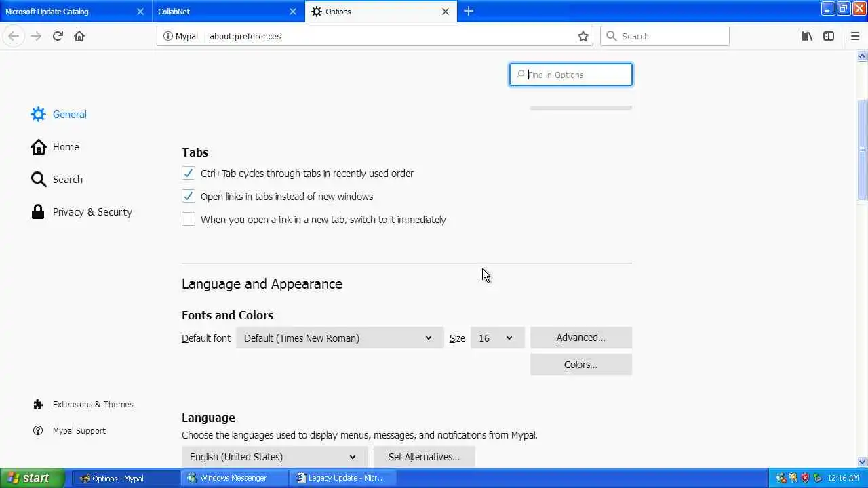Click the forward navigation arrow
This screenshot has height=488, width=868.
pyautogui.click(x=36, y=36)
